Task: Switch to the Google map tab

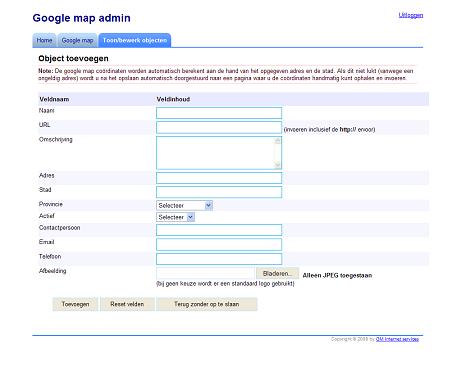Action: point(77,40)
